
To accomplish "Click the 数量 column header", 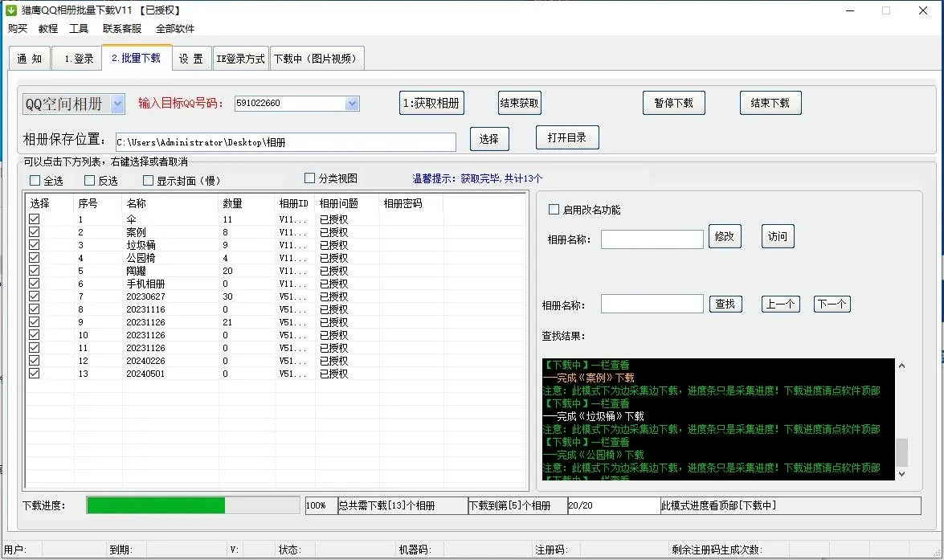I will point(246,203).
